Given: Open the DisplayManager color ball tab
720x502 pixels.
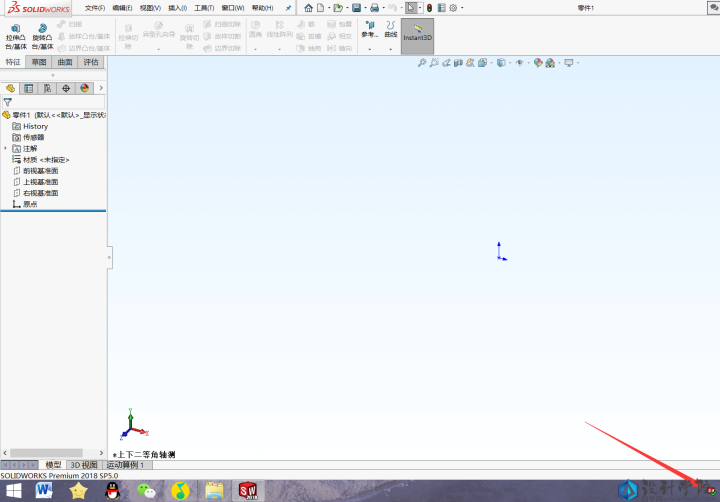Looking at the screenshot, I should coord(84,88).
